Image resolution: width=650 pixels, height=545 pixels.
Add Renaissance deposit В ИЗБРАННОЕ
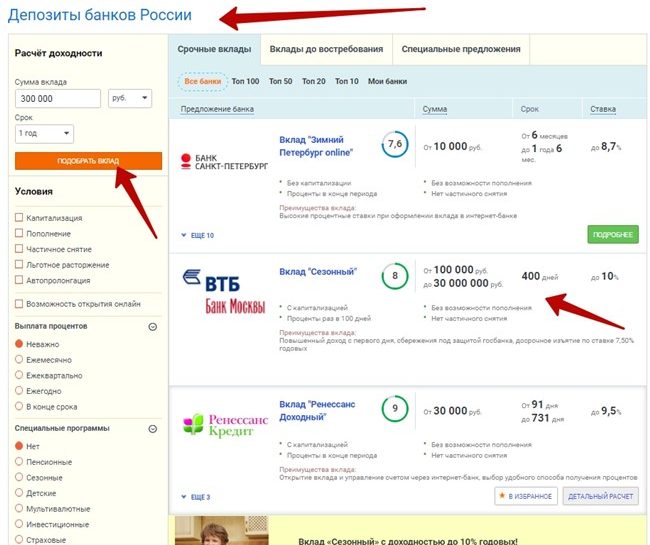526,496
